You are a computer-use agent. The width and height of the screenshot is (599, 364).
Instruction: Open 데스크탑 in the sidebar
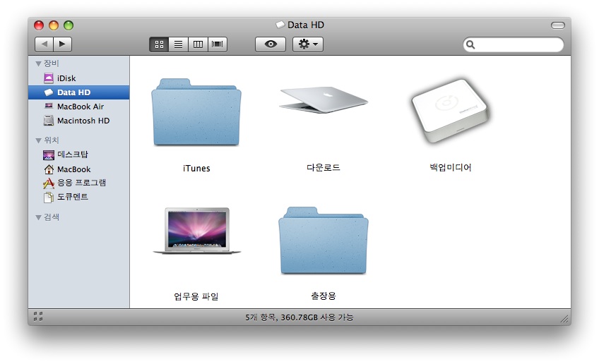tap(78, 154)
